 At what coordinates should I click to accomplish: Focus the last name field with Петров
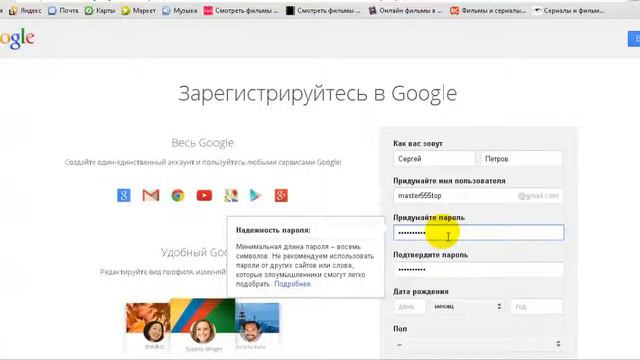[x=521, y=159]
